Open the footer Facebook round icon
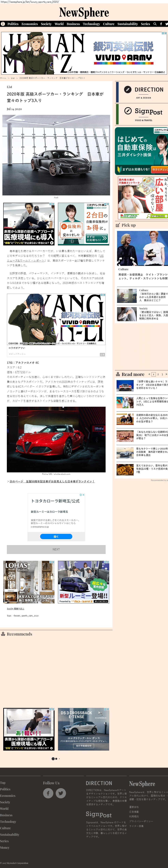 [48, 793]
